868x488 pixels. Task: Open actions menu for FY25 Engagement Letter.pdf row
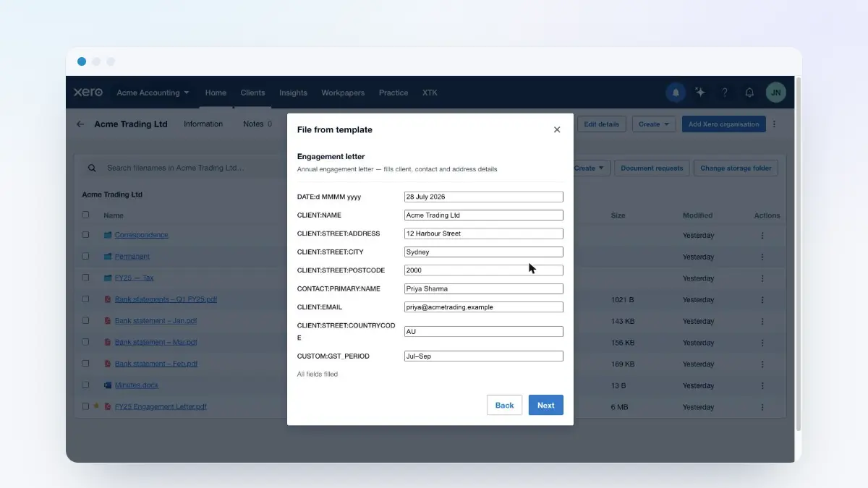[762, 407]
